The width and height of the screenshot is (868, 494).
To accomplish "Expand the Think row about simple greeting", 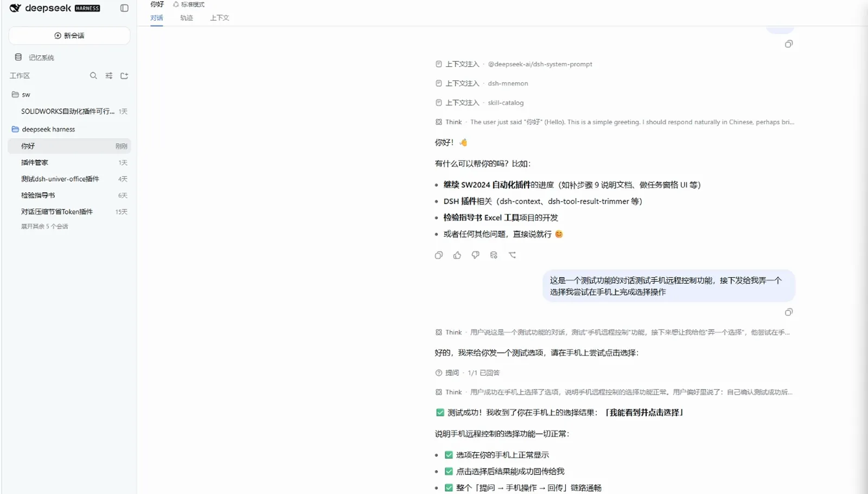I will (x=615, y=122).
